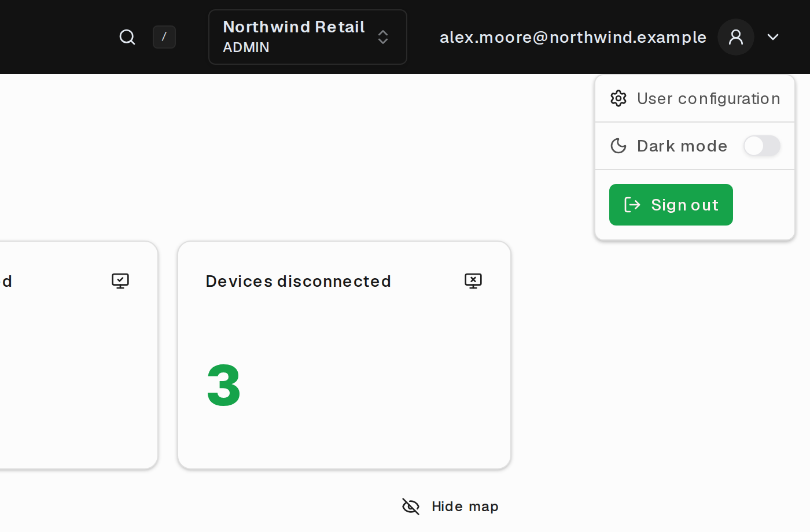Image resolution: width=810 pixels, height=532 pixels.
Task: Click the Devices disconnected monitor icon
Action: [x=473, y=281]
